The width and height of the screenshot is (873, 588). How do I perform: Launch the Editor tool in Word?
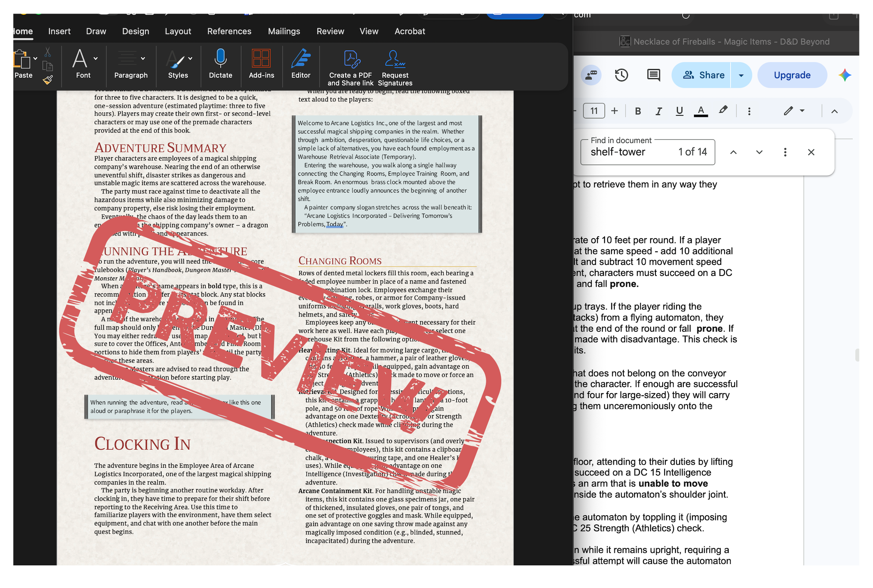coord(301,64)
